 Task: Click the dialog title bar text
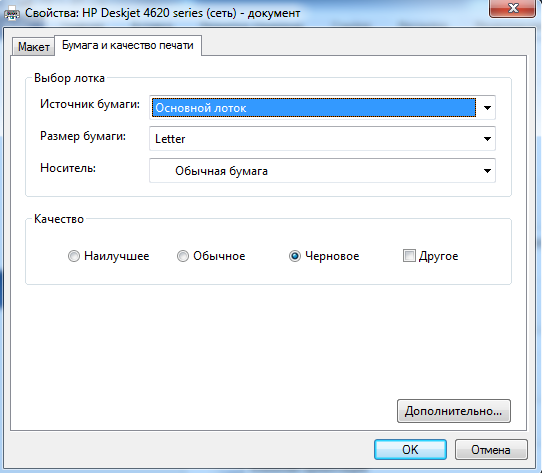click(x=162, y=13)
